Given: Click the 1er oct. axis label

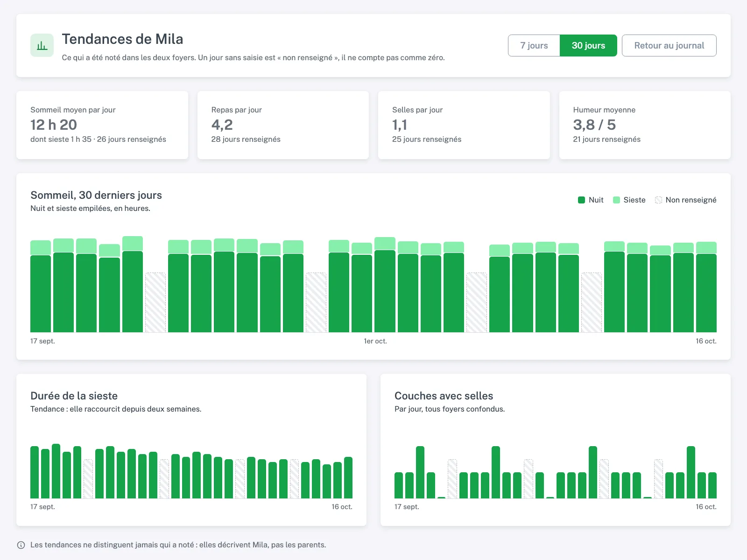Looking at the screenshot, I should coord(375,341).
